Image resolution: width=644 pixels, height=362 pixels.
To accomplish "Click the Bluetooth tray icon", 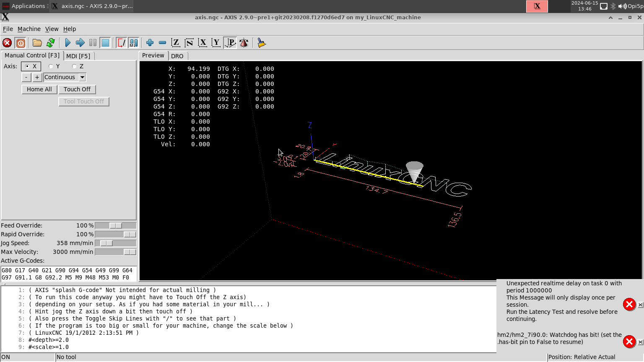I will point(613,6).
